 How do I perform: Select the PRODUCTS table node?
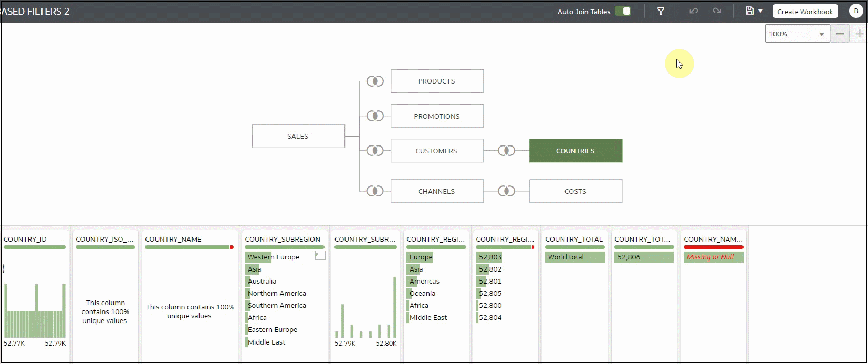(x=437, y=81)
